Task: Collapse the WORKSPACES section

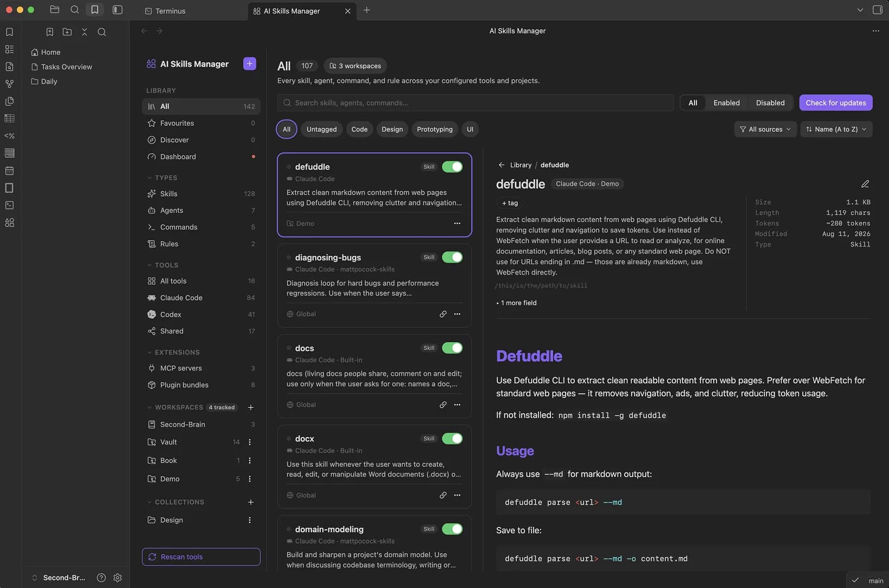Action: tap(175, 407)
